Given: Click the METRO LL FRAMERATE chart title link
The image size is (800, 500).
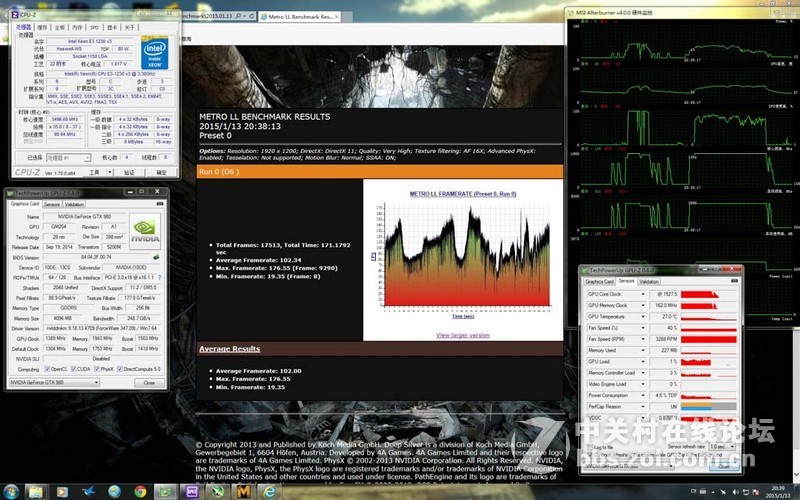Looking at the screenshot, I should pyautogui.click(x=463, y=194).
